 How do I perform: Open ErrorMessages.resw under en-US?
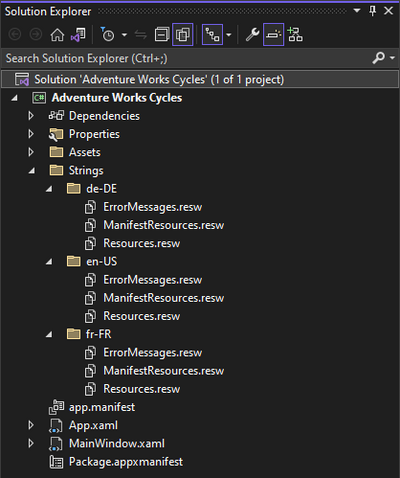pyautogui.click(x=152, y=280)
